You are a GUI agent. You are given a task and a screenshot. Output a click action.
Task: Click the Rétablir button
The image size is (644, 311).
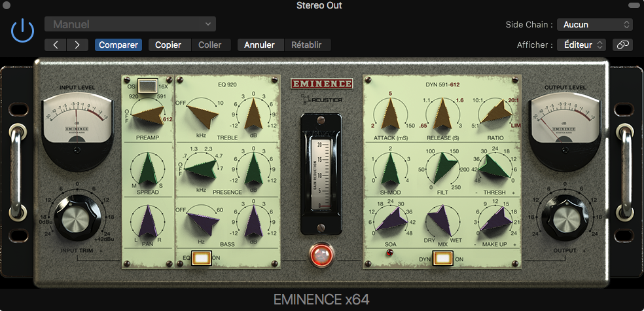(306, 45)
